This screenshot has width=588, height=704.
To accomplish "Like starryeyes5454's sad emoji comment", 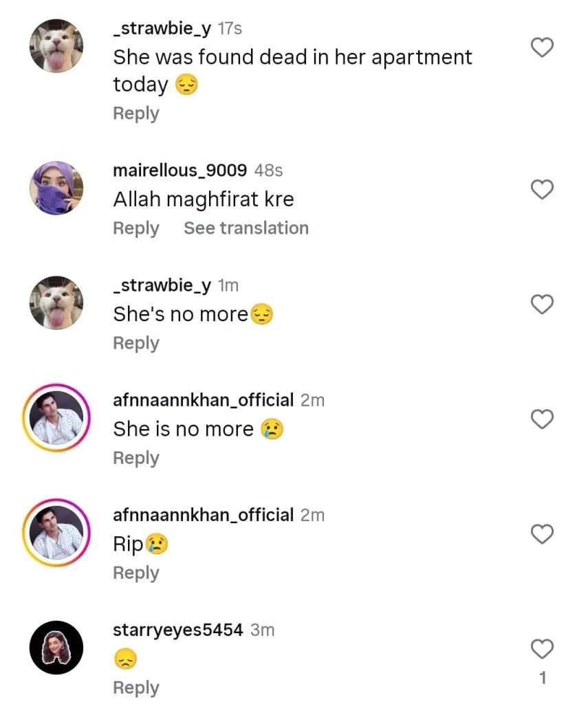I will (x=542, y=649).
